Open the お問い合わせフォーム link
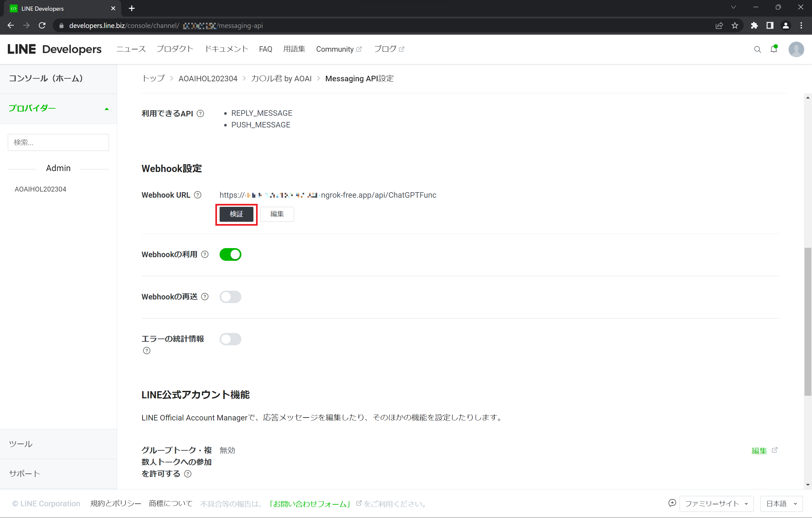This screenshot has width=812, height=518. coord(310,503)
